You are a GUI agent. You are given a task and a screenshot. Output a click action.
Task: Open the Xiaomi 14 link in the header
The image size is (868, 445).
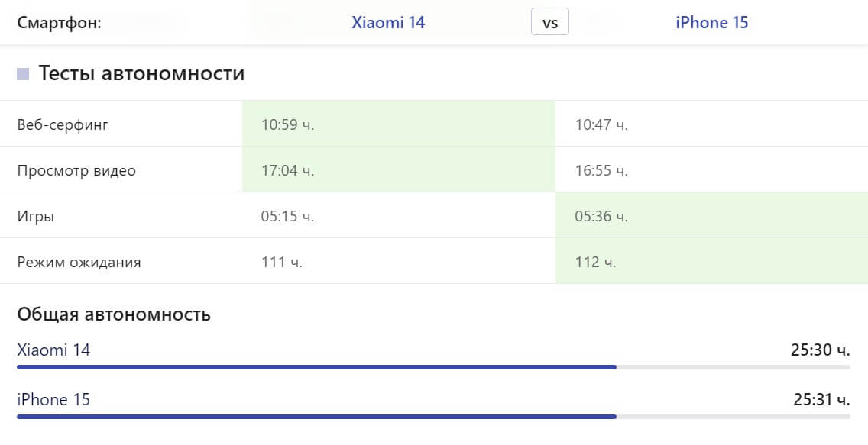(388, 22)
